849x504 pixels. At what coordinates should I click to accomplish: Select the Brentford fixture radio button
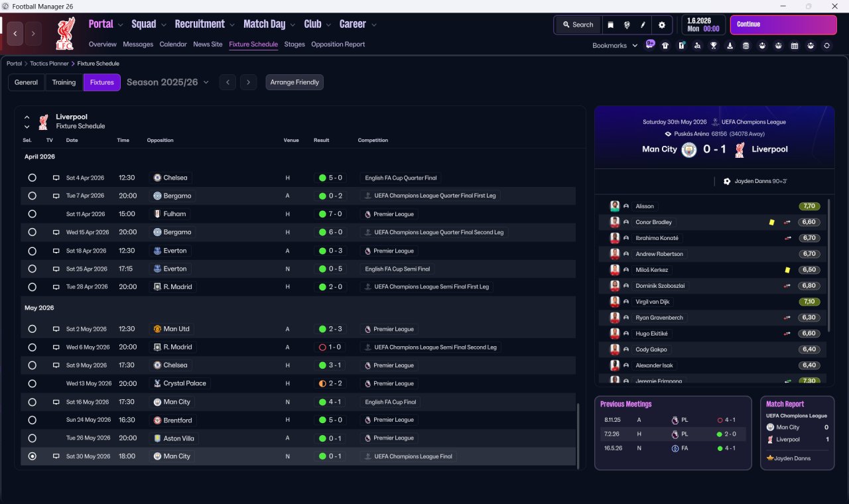[32, 420]
